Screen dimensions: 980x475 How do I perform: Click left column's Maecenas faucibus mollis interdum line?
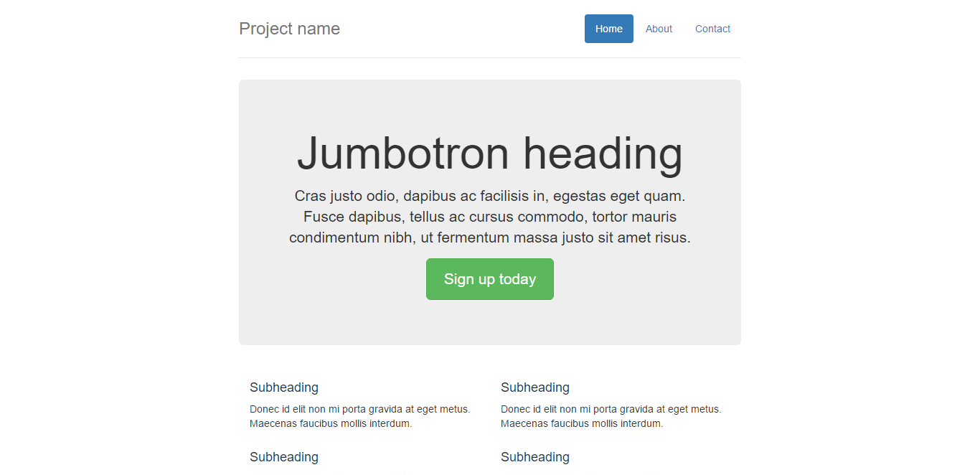(331, 423)
